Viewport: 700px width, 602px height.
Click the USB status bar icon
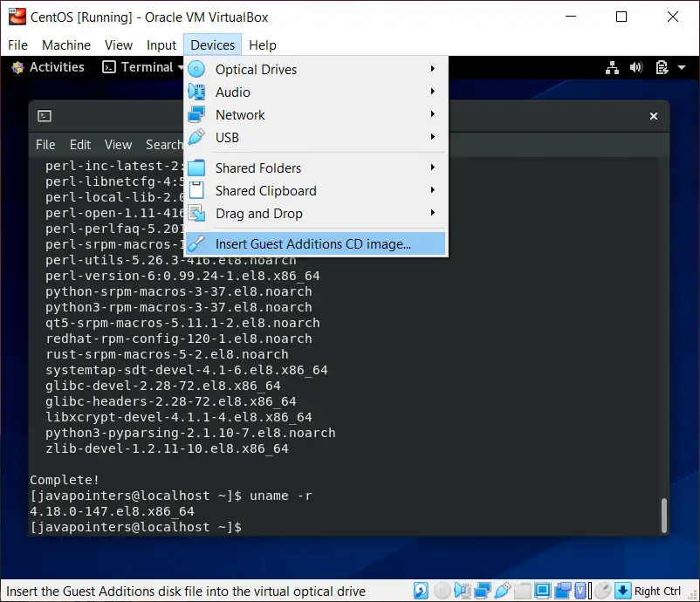(x=502, y=591)
